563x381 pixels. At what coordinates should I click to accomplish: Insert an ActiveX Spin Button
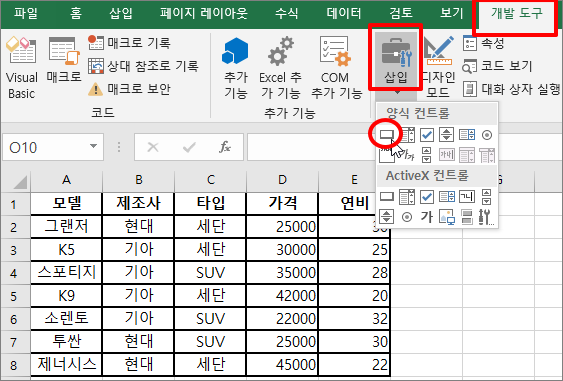point(387,217)
